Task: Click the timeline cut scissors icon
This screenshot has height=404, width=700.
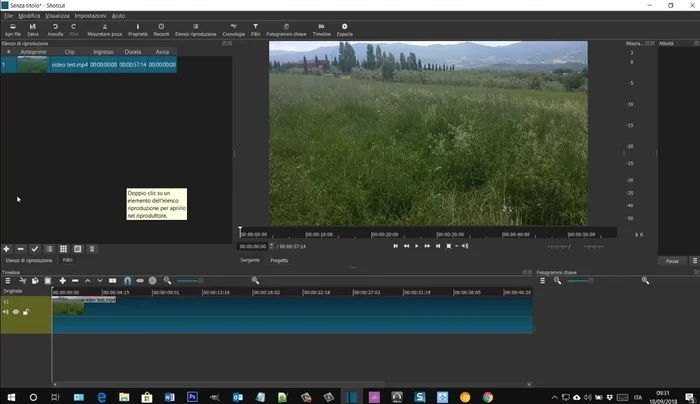Action: [x=23, y=280]
